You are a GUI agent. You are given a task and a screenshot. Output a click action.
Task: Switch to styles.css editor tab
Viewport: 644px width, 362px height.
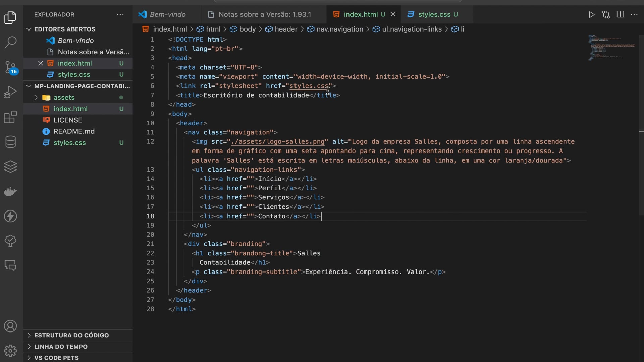click(434, 14)
